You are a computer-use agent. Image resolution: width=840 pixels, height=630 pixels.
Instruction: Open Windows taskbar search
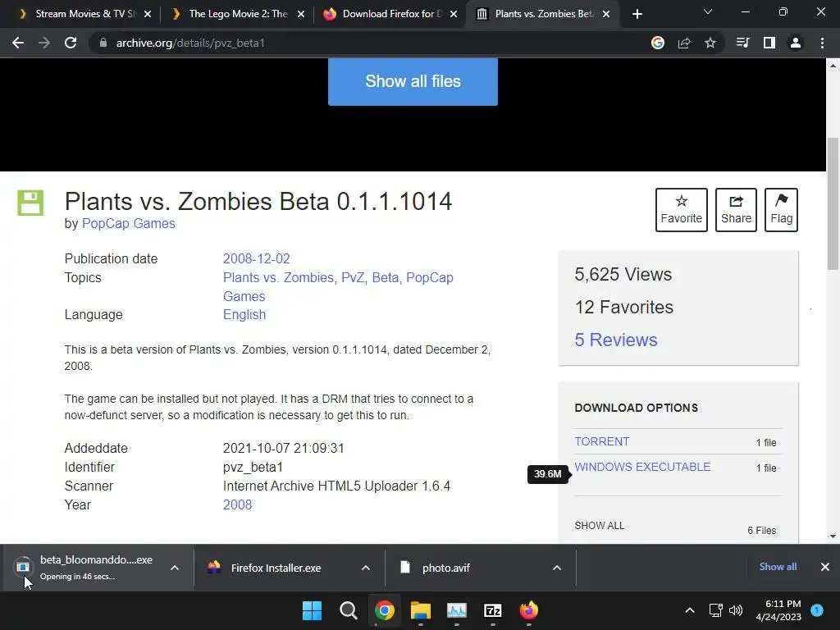[348, 610]
